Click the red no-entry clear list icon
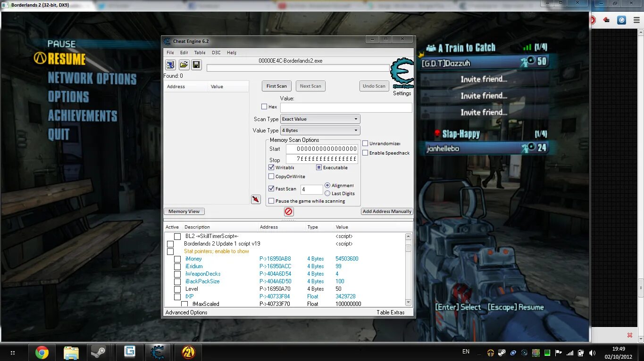Viewport: 644px width, 361px height. (x=289, y=212)
